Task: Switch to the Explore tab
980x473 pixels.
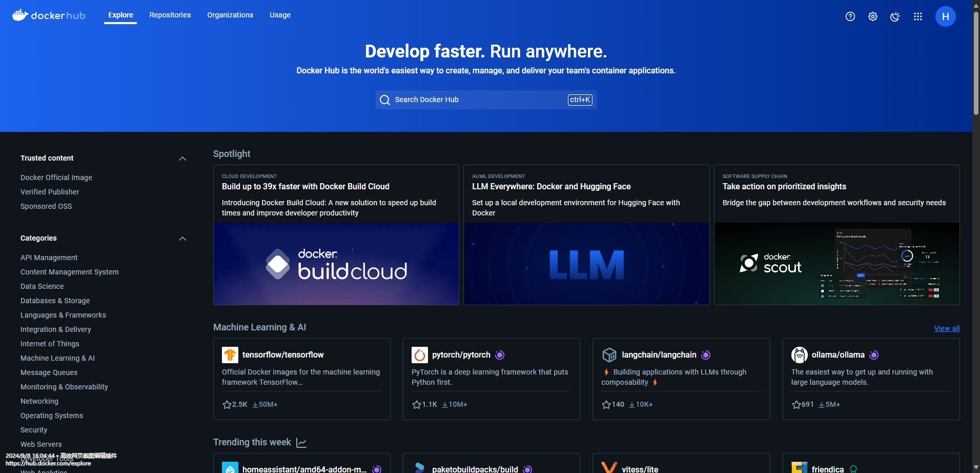Action: [x=121, y=15]
